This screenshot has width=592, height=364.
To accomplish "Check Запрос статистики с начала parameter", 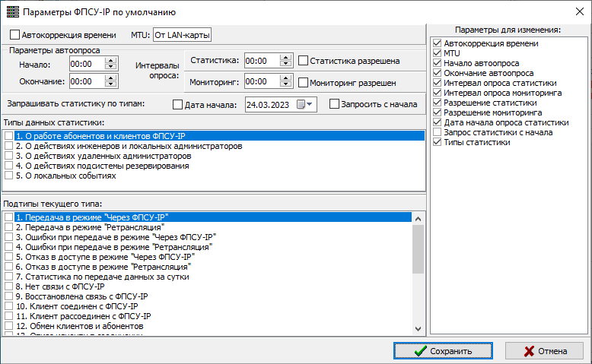I will point(437,132).
